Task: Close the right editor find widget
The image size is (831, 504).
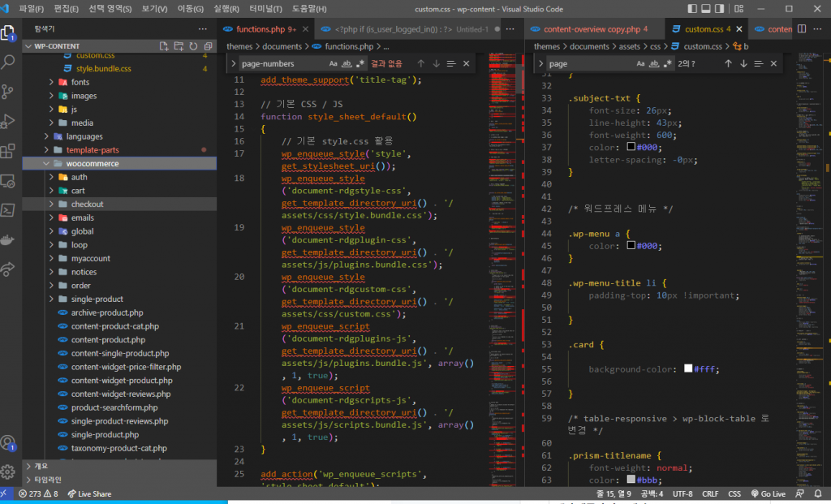Action: 773,63
